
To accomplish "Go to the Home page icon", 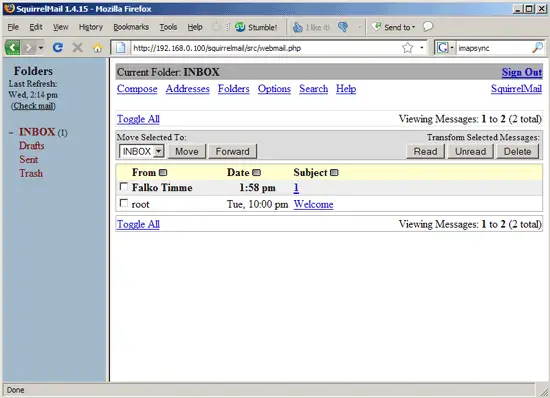I will (98, 48).
